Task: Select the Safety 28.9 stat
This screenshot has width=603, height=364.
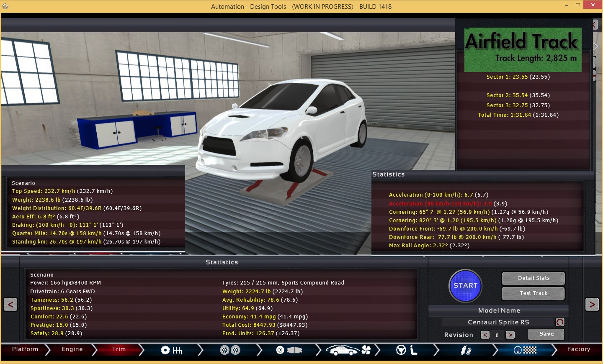Action: (56, 333)
